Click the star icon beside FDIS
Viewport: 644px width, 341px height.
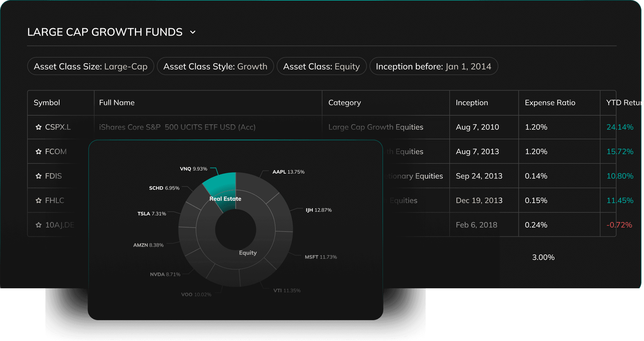[38, 176]
